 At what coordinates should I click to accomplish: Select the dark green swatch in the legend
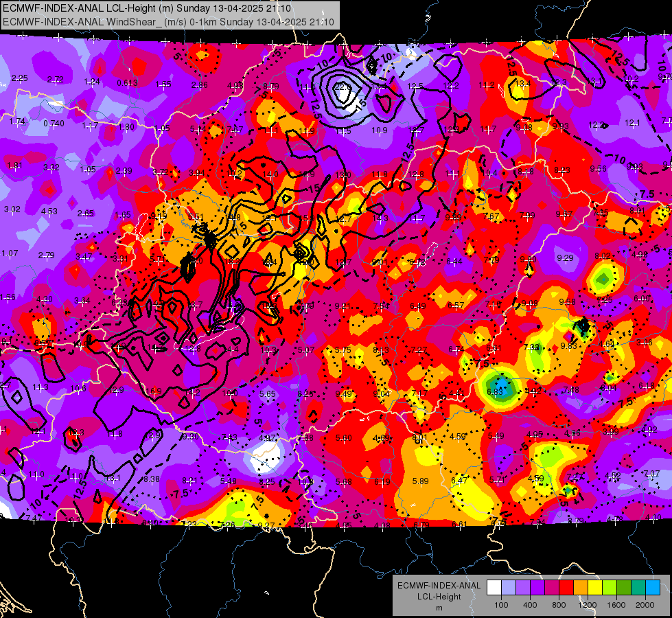[624, 588]
